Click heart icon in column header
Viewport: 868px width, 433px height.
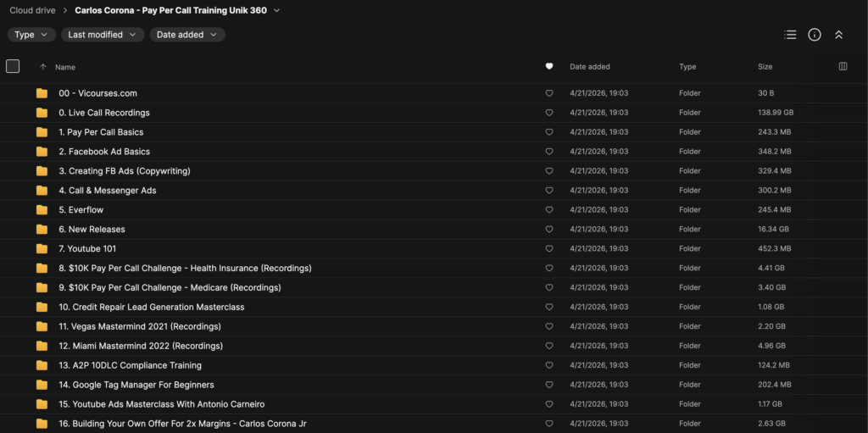pos(549,66)
